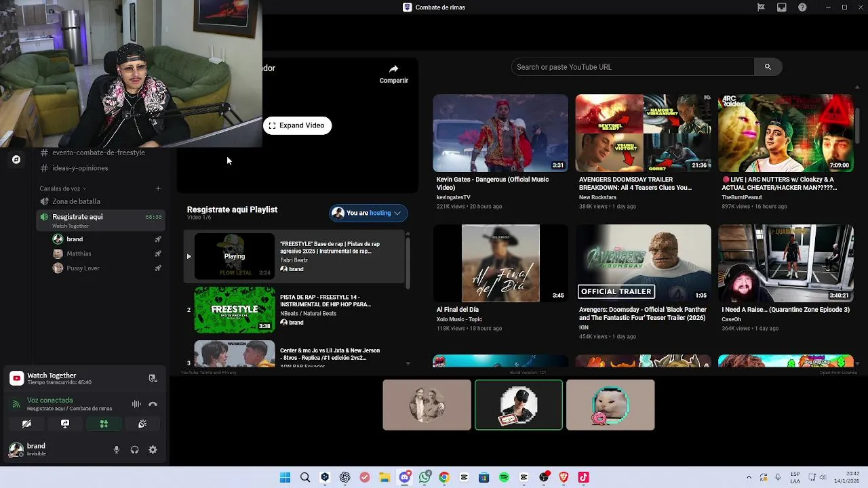Open the soundboard button

(x=142, y=424)
